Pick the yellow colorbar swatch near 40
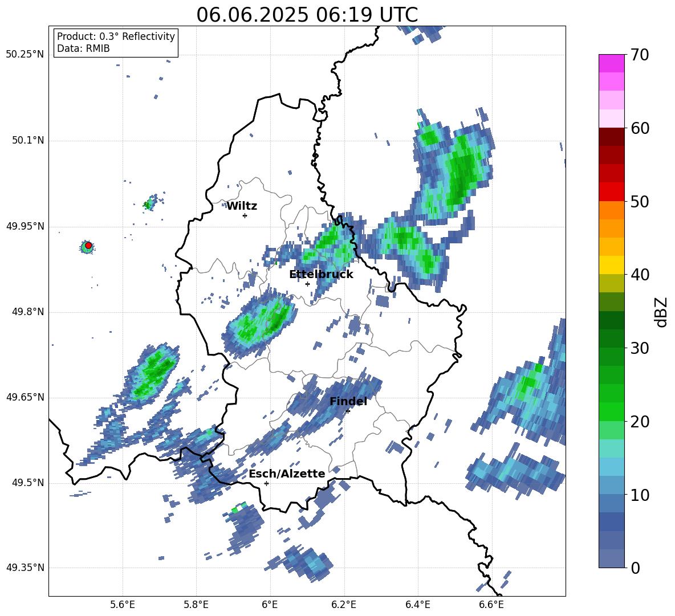Viewport: 675px width, 616px height. click(611, 265)
